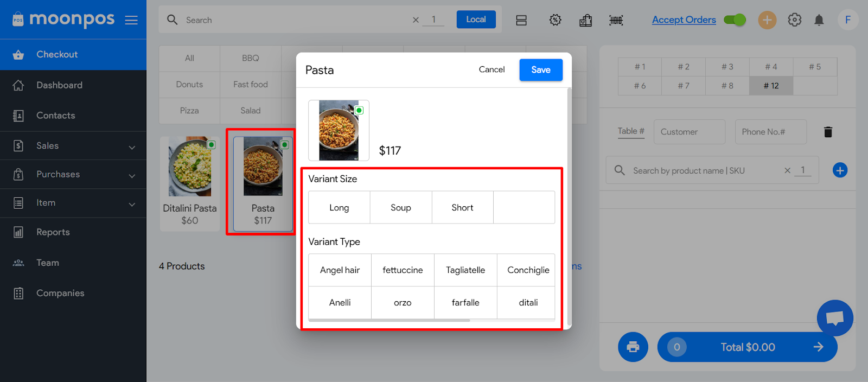Image resolution: width=868 pixels, height=382 pixels.
Task: Open the chat support bubble
Action: pyautogui.click(x=834, y=318)
